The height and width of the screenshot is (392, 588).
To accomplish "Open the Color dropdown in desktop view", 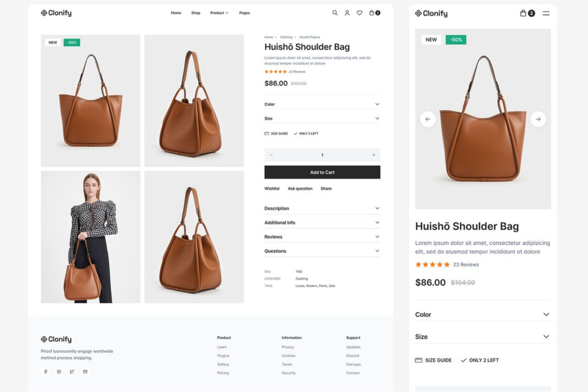I will pyautogui.click(x=322, y=104).
